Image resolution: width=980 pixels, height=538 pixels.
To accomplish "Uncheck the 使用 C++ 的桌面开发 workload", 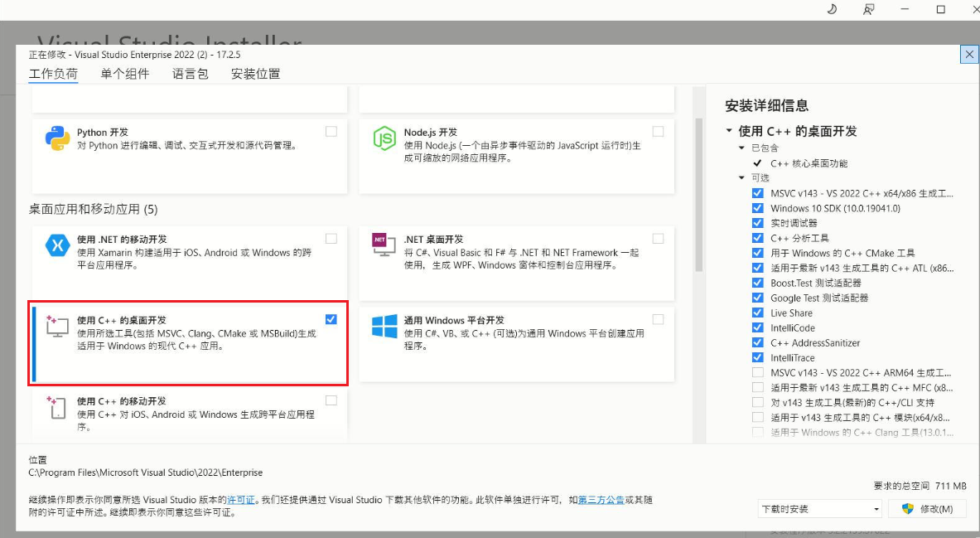I will pyautogui.click(x=331, y=319).
